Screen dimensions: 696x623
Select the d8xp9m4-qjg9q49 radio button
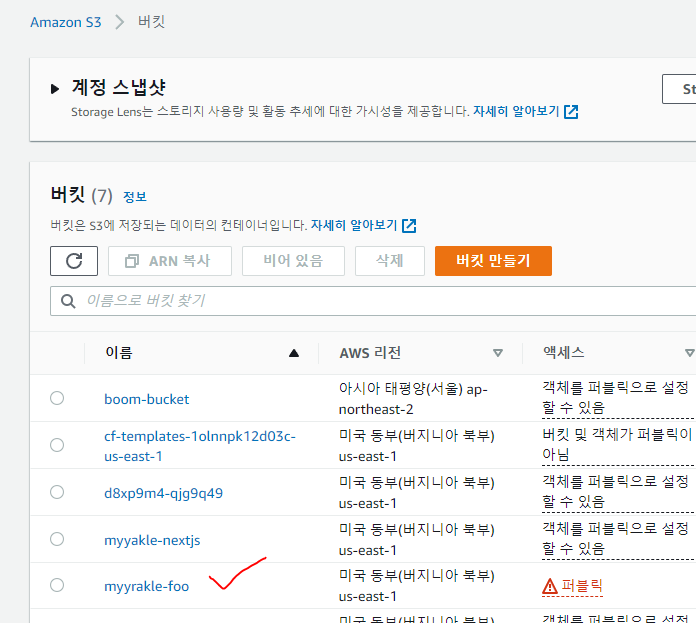pyautogui.click(x=57, y=492)
